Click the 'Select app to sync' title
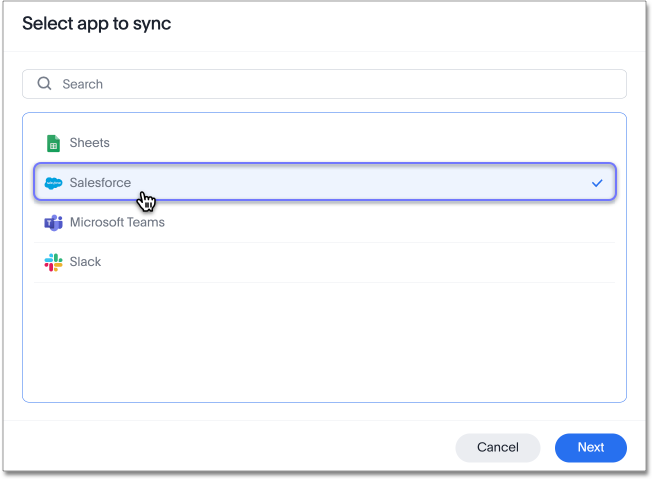Screen dimensions: 653x480 pos(96,24)
